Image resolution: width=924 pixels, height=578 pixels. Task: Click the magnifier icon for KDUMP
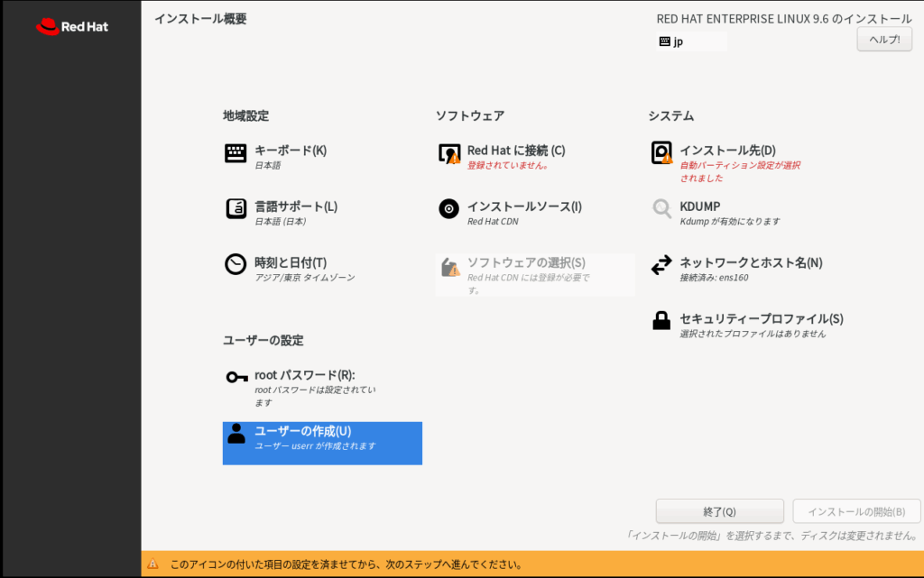(661, 209)
